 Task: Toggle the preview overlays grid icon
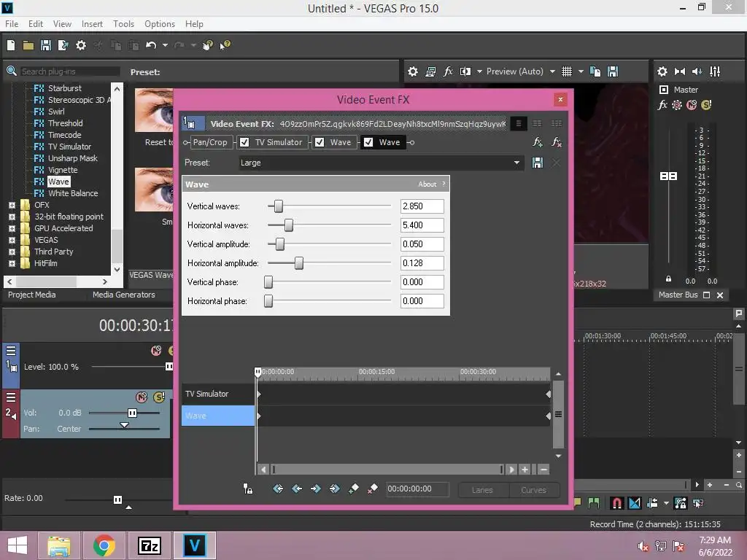566,71
